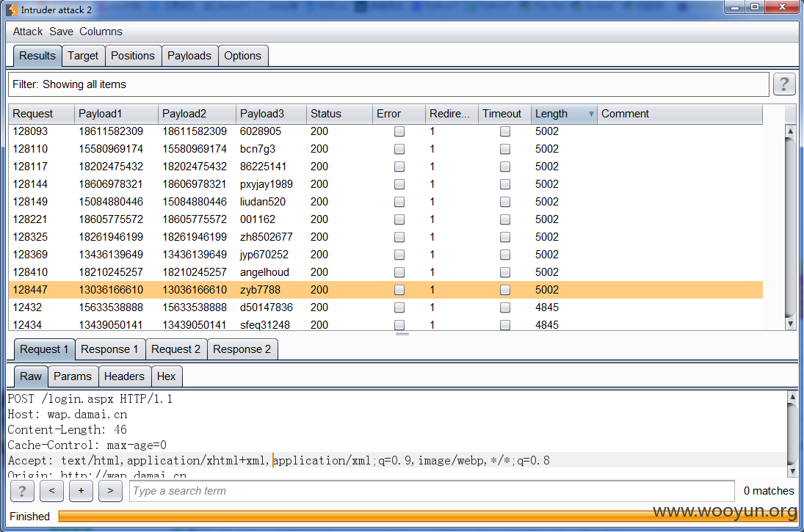Switch to the Positions tab
Image resolution: width=804 pixels, height=532 pixels.
pyautogui.click(x=133, y=56)
